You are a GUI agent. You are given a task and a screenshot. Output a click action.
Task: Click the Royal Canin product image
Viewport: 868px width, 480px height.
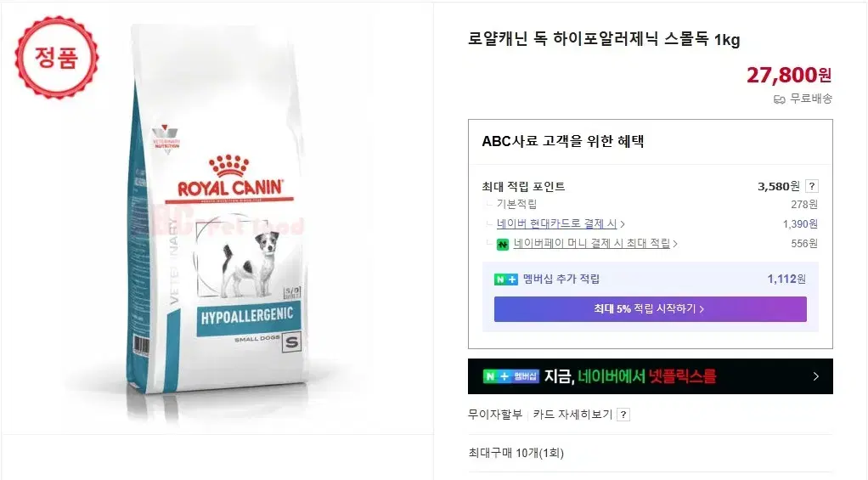pos(217,218)
